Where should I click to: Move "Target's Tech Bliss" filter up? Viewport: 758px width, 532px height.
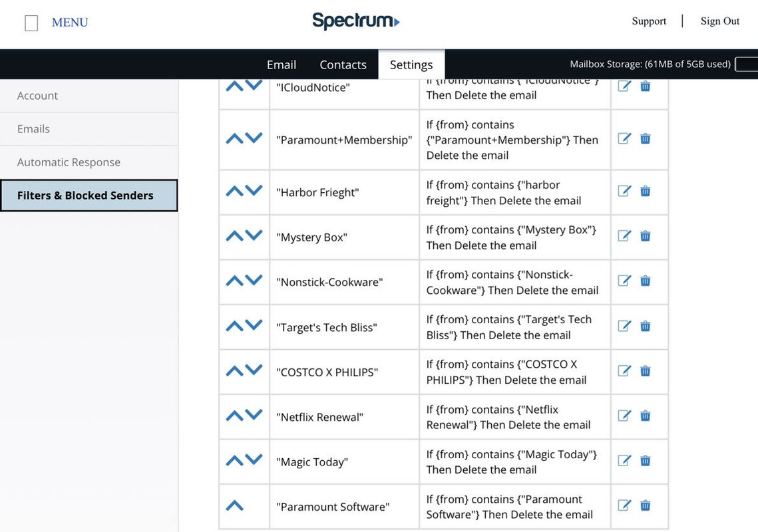pyautogui.click(x=234, y=326)
